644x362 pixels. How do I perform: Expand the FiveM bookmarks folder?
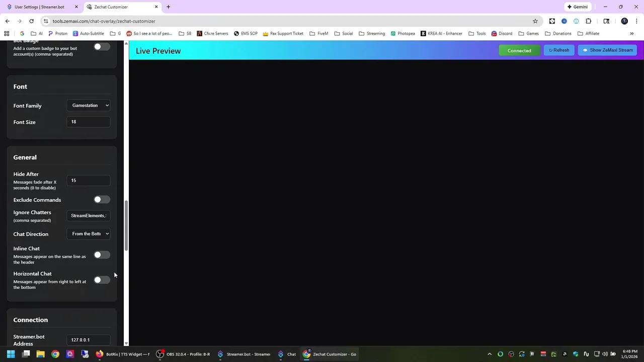point(318,34)
